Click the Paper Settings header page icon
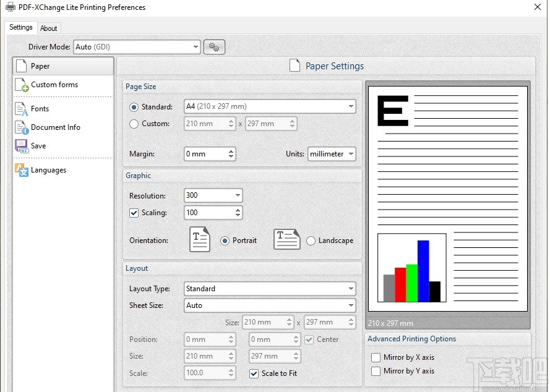Viewport: 550px width, 392px height. coord(294,65)
